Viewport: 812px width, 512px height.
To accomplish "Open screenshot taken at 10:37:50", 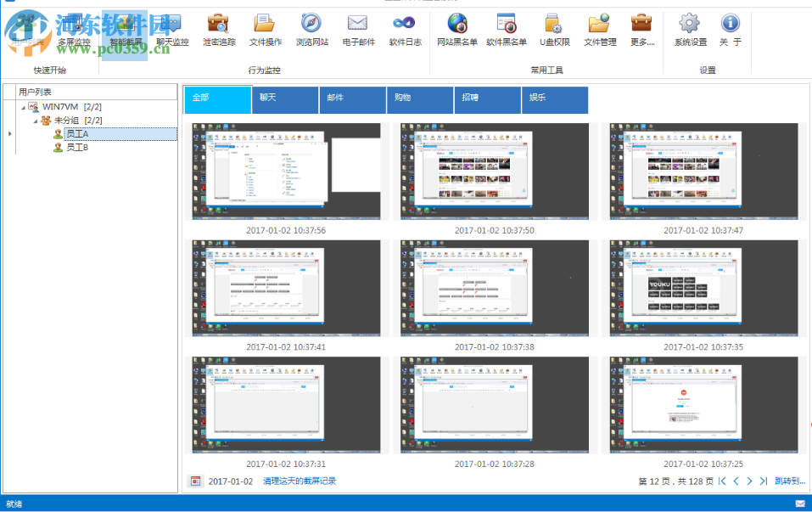I will click(495, 171).
